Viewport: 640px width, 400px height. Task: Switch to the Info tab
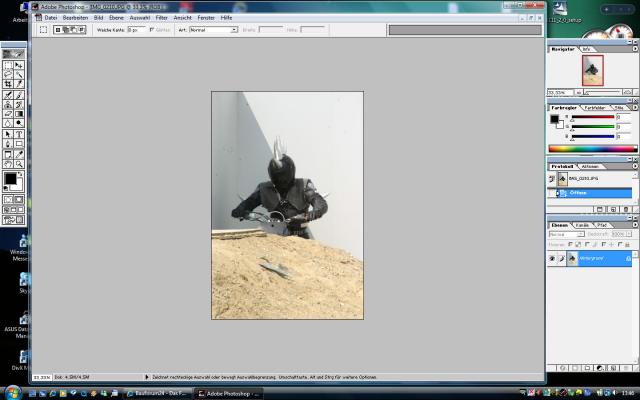586,49
